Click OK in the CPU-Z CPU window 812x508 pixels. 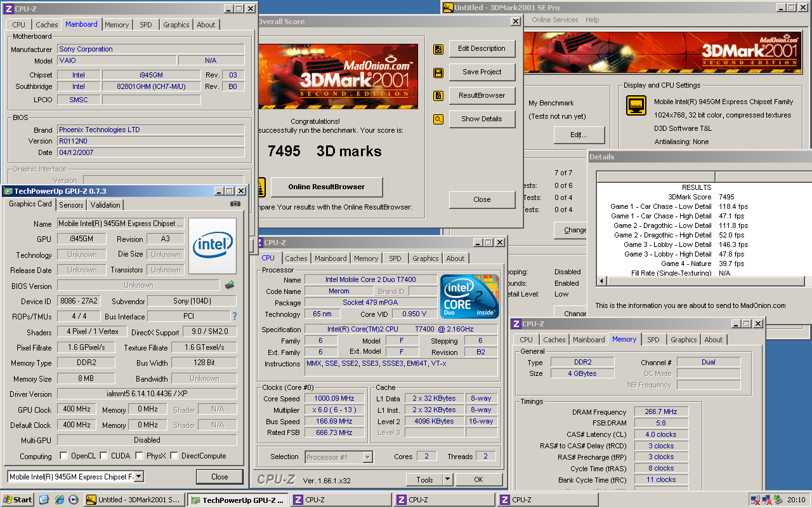[478, 479]
